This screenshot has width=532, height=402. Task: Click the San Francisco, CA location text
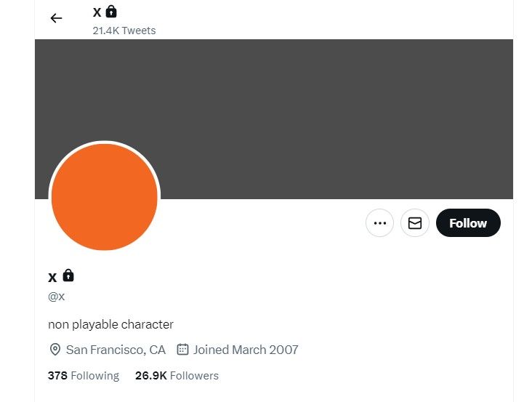pos(116,350)
